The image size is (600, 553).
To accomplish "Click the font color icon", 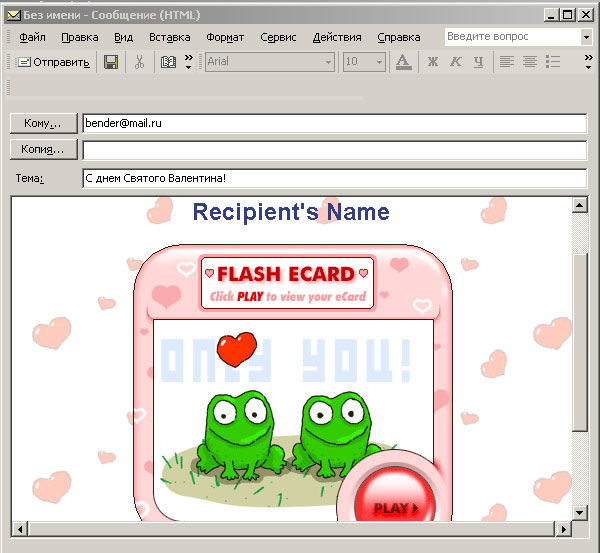I will click(x=402, y=62).
